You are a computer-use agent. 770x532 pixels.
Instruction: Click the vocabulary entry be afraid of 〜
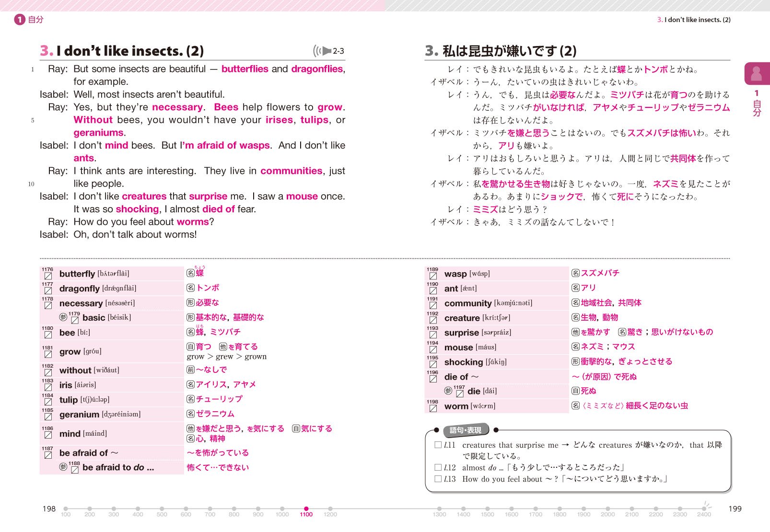click(x=89, y=453)
